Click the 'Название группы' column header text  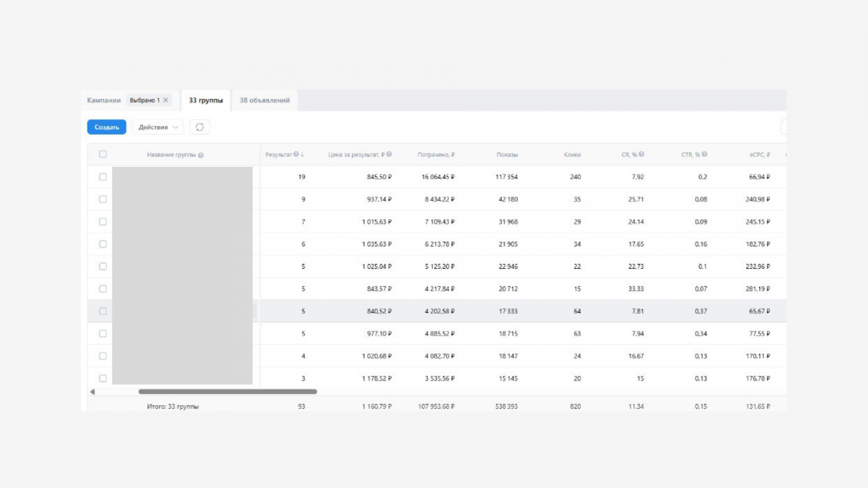pyautogui.click(x=171, y=155)
